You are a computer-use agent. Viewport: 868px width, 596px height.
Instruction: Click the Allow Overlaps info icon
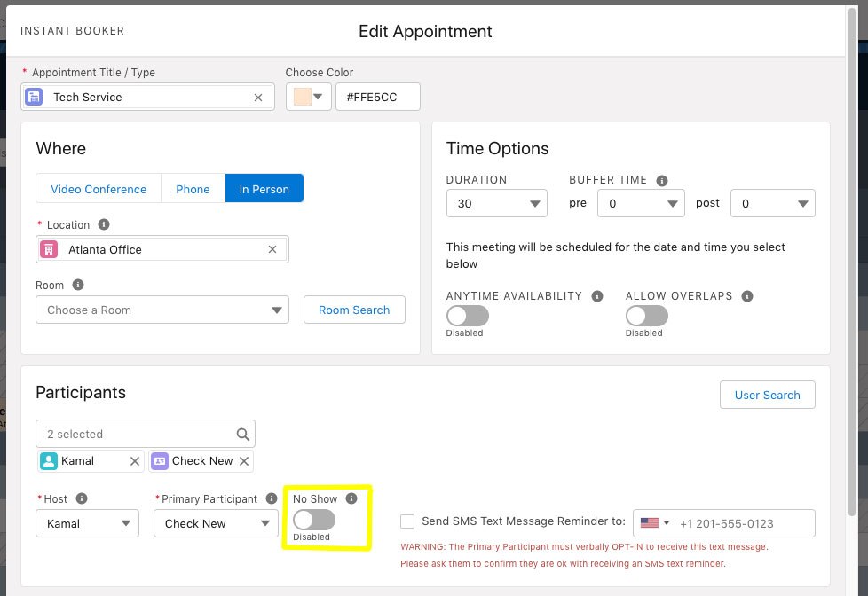coord(747,296)
